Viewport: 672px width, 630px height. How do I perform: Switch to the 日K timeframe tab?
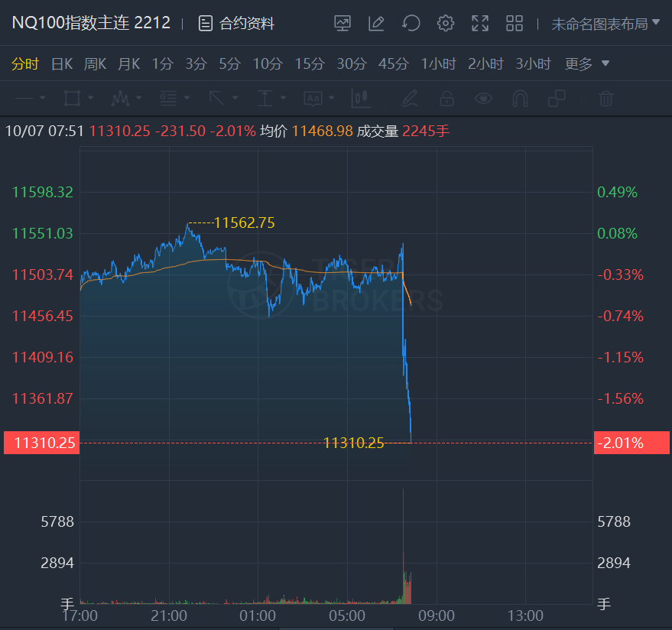[x=62, y=64]
